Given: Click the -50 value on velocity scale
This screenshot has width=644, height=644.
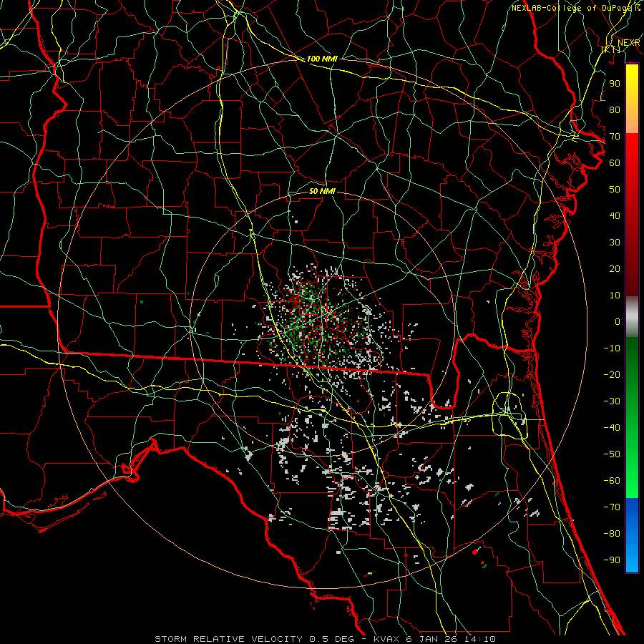Looking at the screenshot, I should click(x=612, y=454).
